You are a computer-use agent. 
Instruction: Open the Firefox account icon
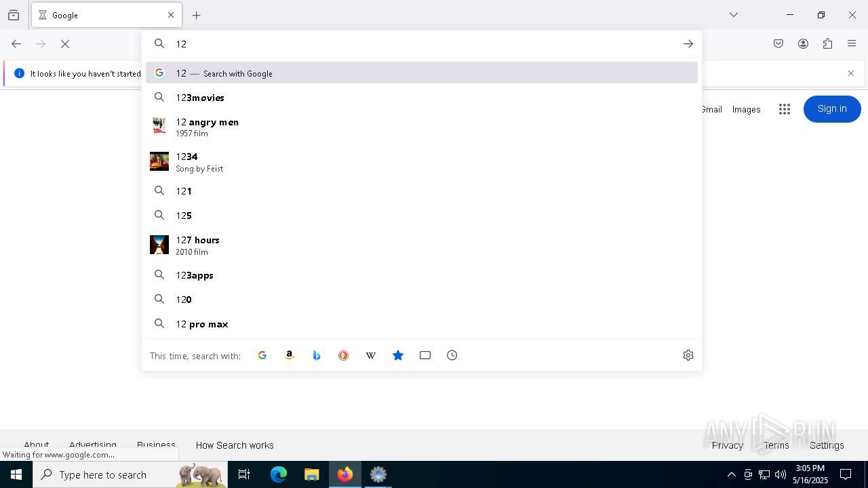(803, 44)
